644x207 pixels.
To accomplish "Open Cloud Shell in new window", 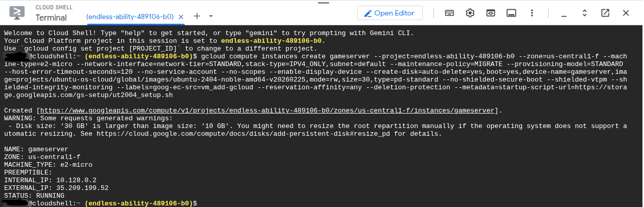I will pos(605,13).
